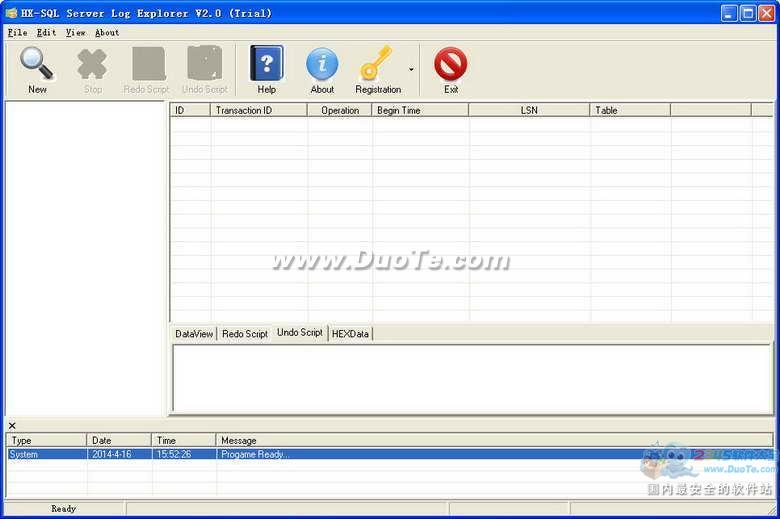
Task: Open the Edit menu
Action: [46, 33]
